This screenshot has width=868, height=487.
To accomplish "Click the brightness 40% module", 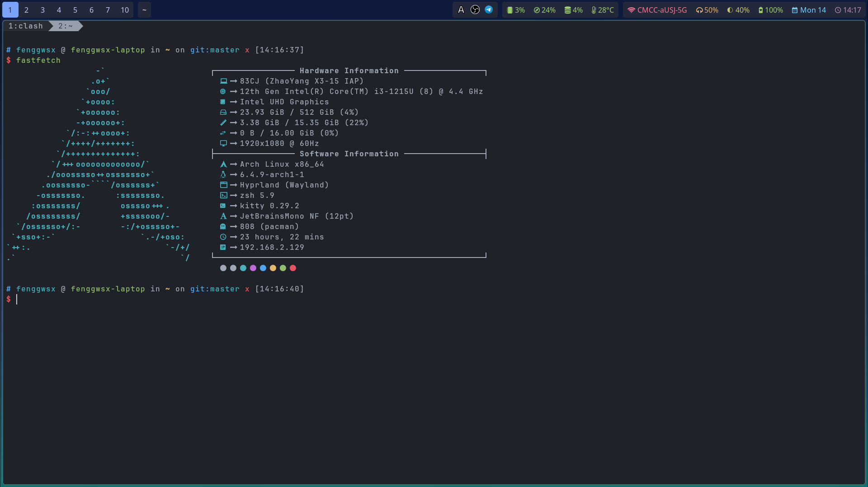I will coord(738,10).
